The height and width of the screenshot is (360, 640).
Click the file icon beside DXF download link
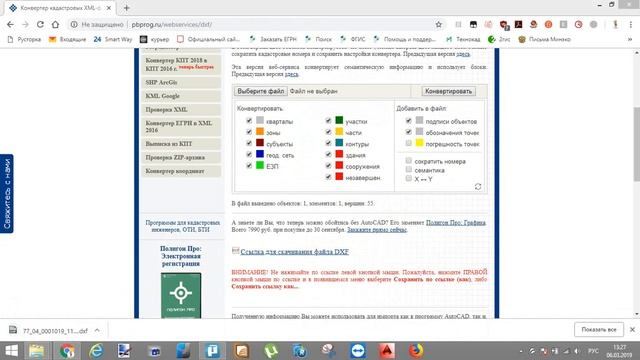236,251
